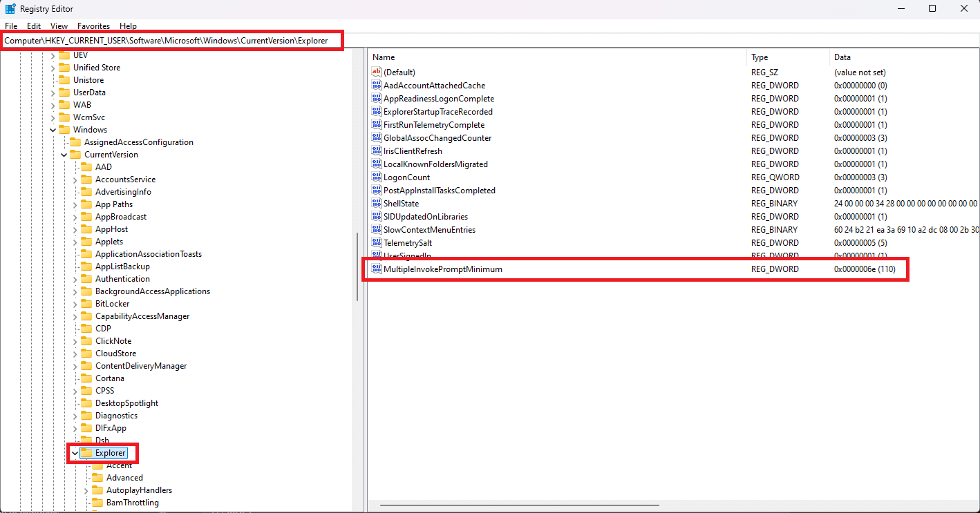Click the GlobalAssocChangedCounter value icon
This screenshot has height=513, width=980.
(x=377, y=138)
